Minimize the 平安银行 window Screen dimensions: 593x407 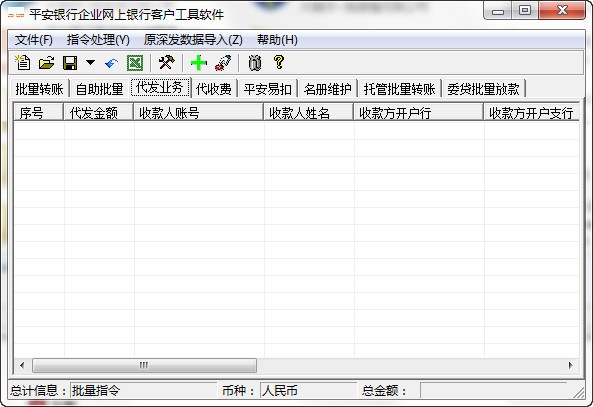click(498, 11)
